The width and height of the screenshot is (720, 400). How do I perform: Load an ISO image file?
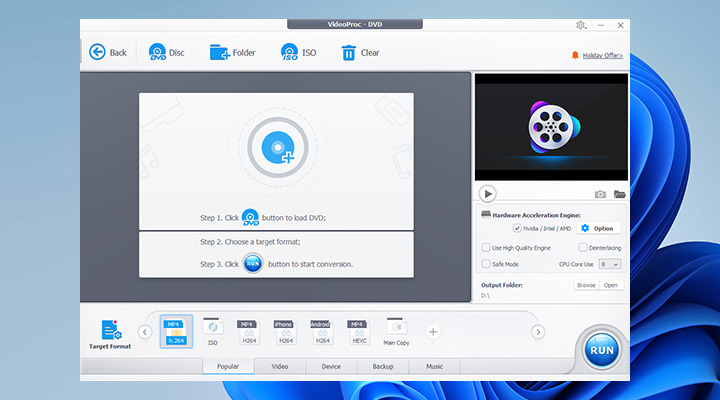[289, 52]
